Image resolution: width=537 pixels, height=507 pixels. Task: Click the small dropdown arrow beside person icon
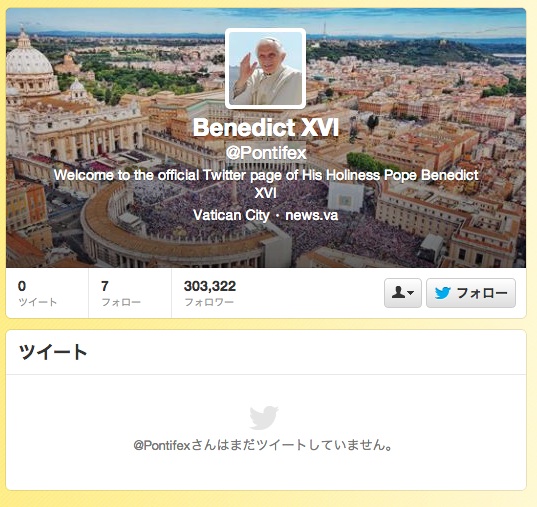click(x=411, y=293)
